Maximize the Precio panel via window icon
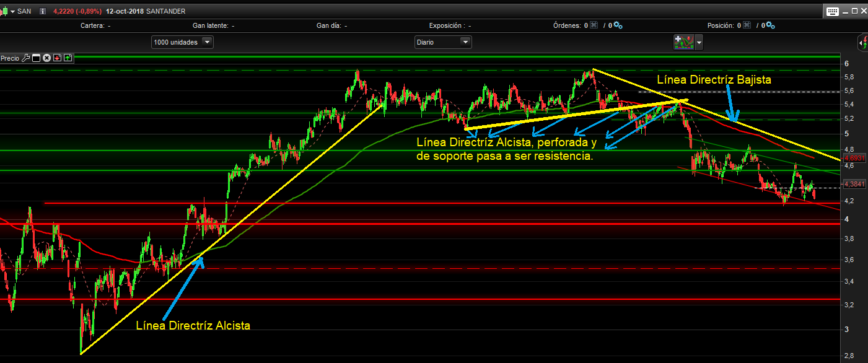This screenshot has height=363, width=868. [x=36, y=58]
